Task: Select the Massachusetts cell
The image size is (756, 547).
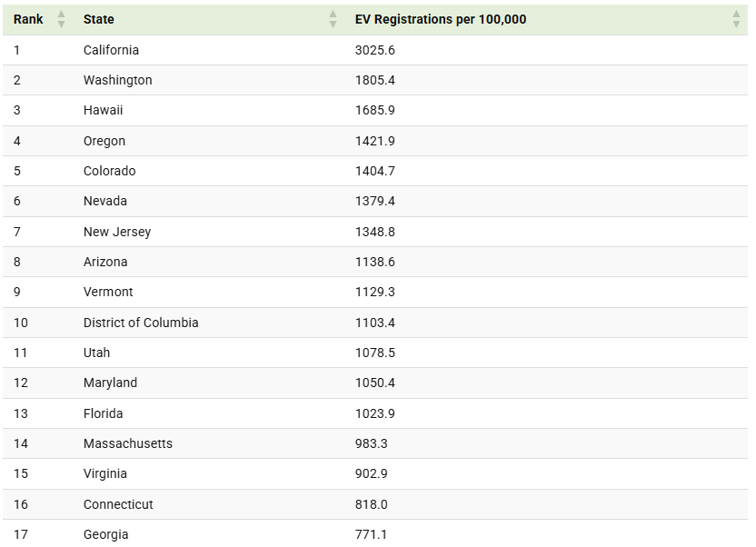Action: tap(127, 443)
